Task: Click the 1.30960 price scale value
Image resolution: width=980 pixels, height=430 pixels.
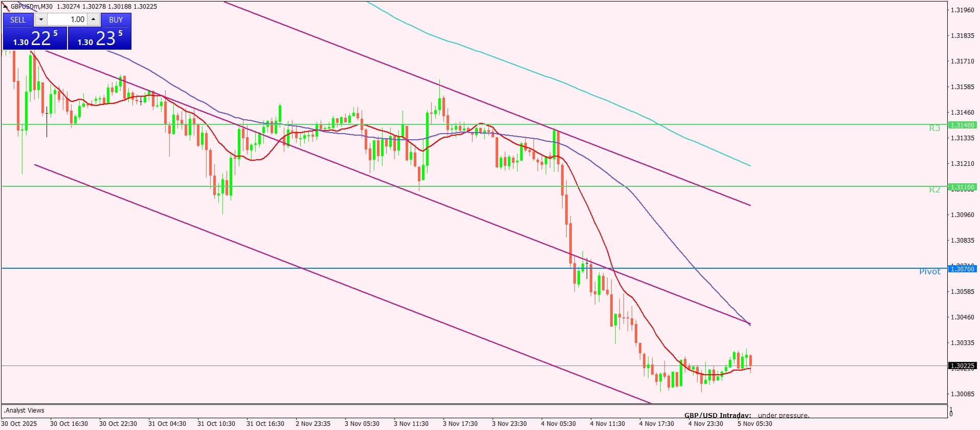Action: point(962,214)
